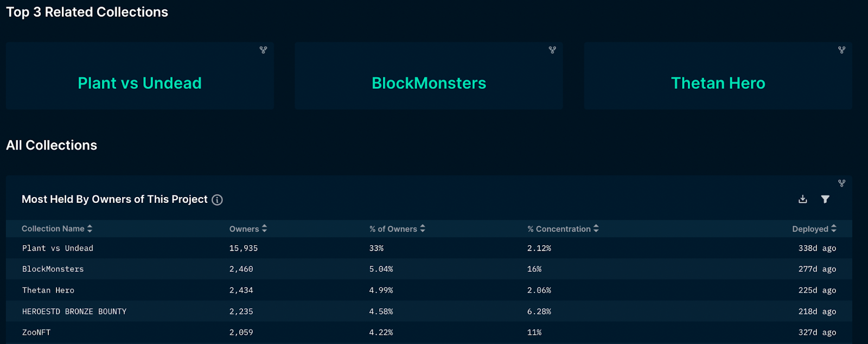Select the ZooNFT row name
The image size is (868, 344).
[36, 332]
